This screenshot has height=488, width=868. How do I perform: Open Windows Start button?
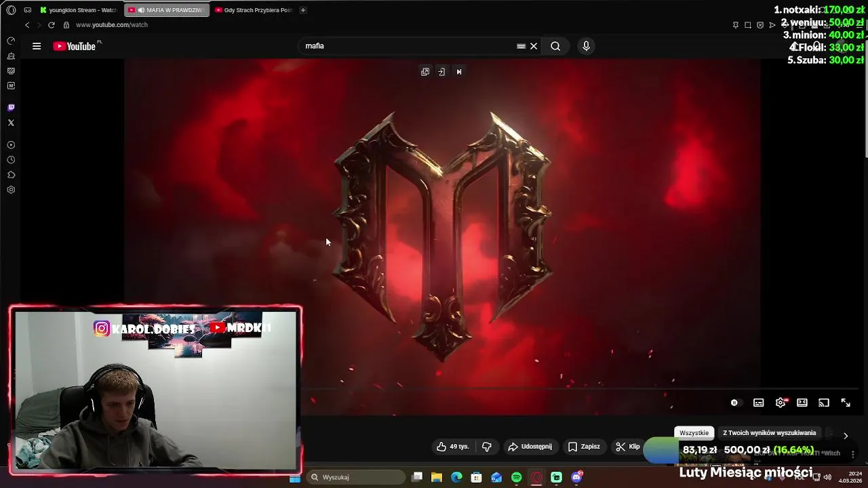295,478
